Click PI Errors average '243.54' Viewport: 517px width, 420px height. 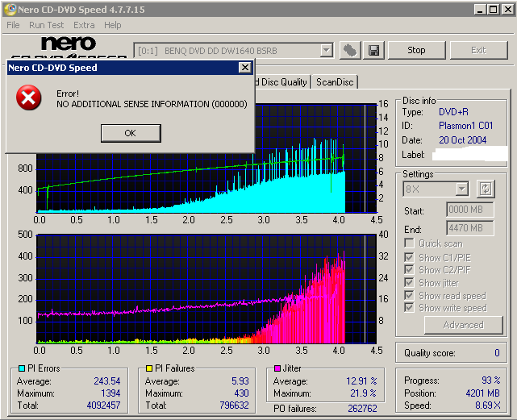107,381
